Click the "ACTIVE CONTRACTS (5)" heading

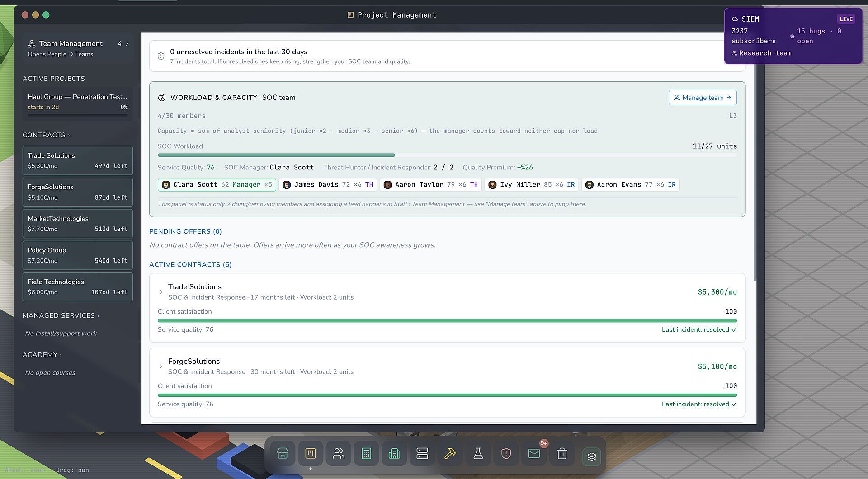[190, 265]
